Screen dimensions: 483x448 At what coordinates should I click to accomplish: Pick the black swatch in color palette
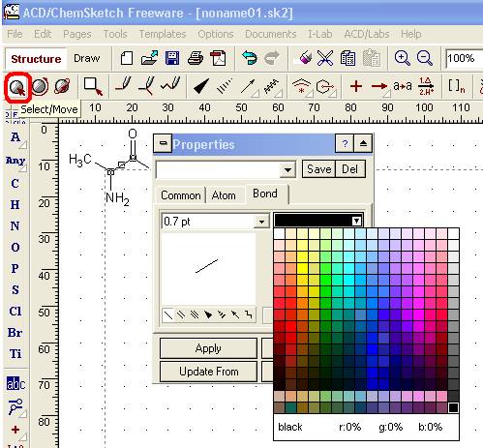(x=453, y=408)
